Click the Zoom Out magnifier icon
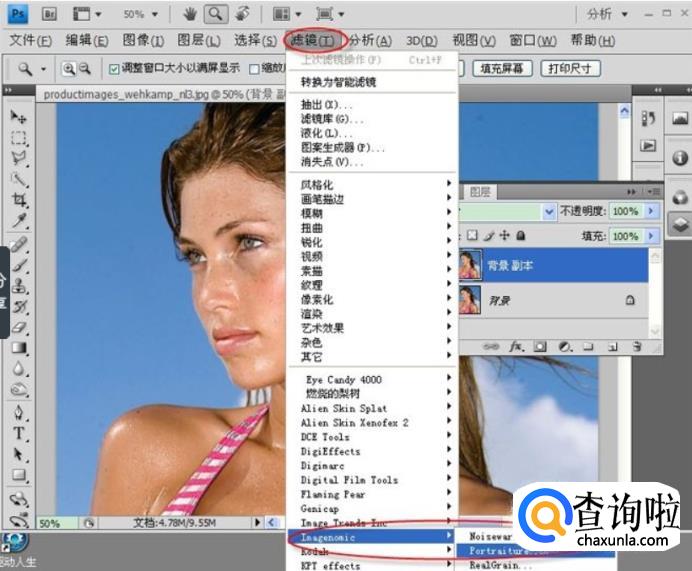Image resolution: width=692 pixels, height=571 pixels. click(84, 69)
